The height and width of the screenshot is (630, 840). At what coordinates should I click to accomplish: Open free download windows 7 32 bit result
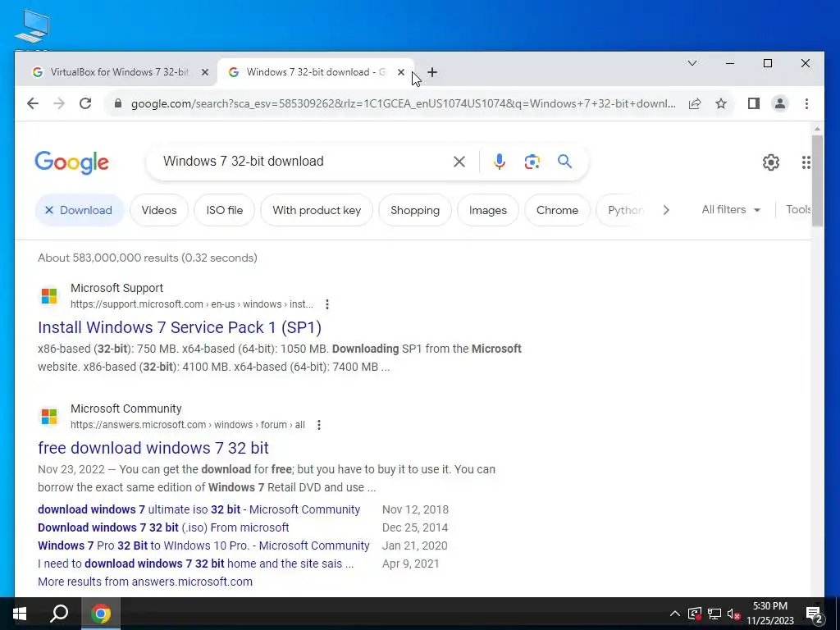pos(153,448)
